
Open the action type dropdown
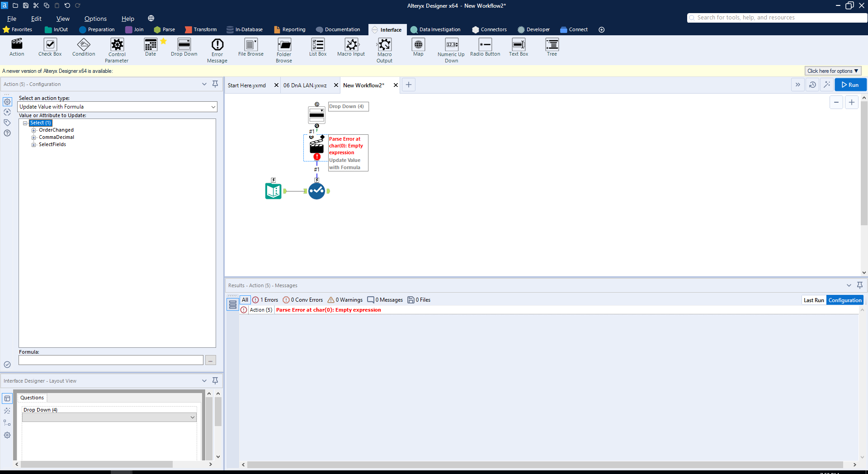point(212,107)
